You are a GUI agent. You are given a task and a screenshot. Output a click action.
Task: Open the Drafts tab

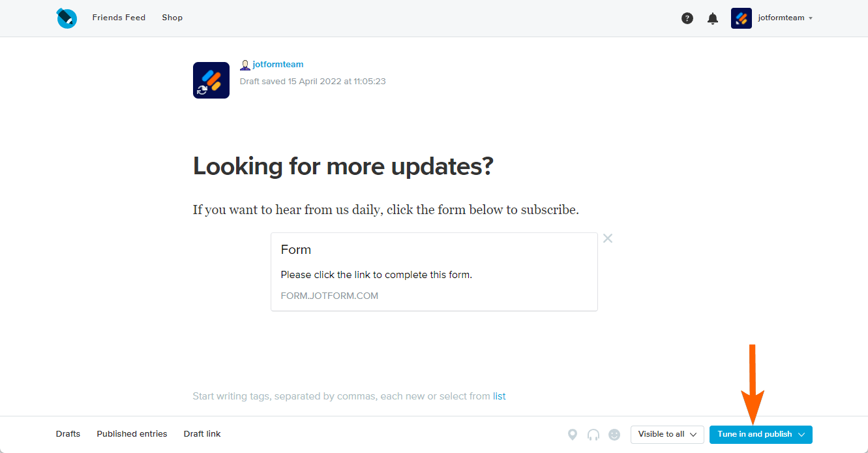(68, 433)
